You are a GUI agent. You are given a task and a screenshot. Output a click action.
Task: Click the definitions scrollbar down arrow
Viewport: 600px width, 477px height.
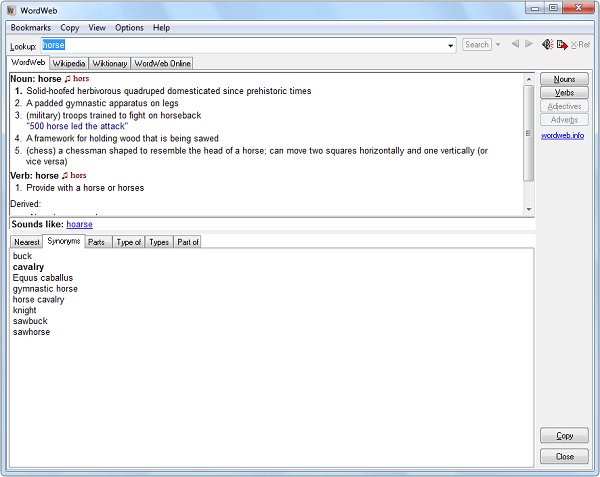click(529, 209)
